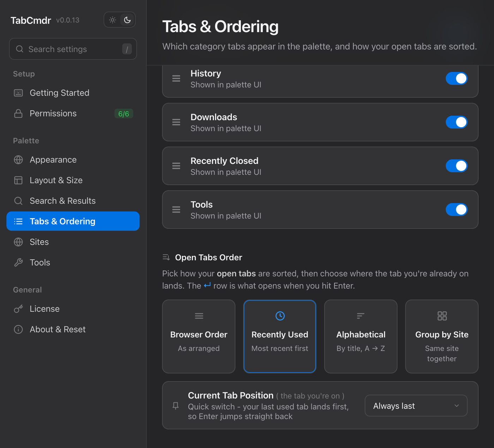Click the grid icon on Group by Site card

click(442, 316)
